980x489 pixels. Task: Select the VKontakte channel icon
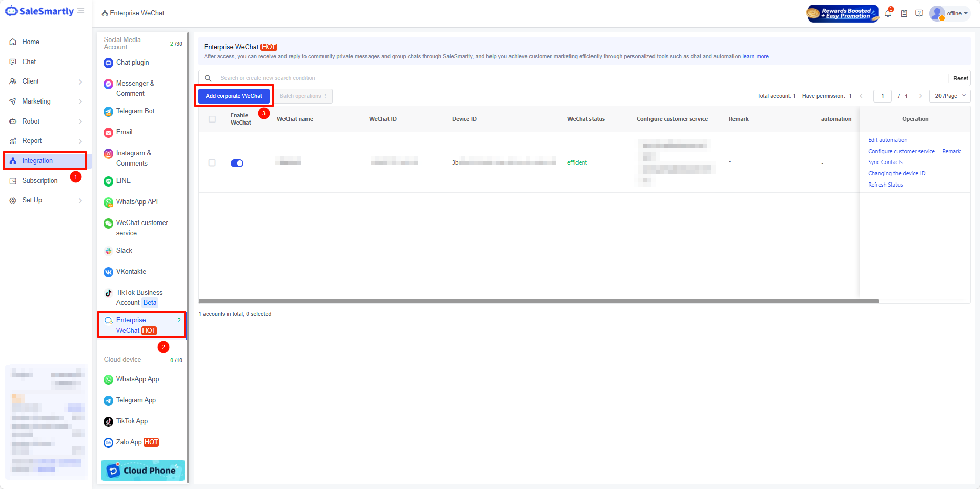pyautogui.click(x=108, y=272)
